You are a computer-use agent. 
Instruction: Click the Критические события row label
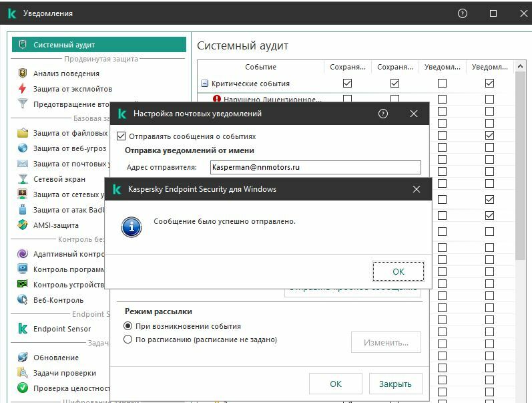(x=250, y=84)
